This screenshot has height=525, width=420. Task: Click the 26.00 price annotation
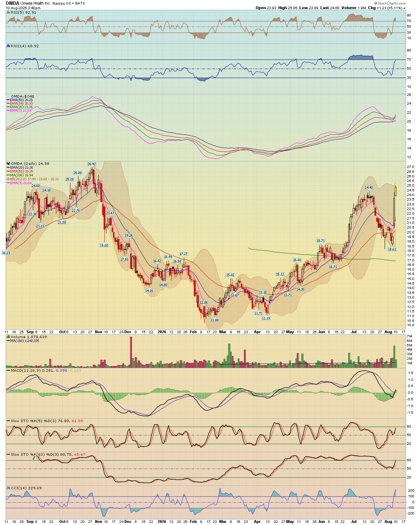(x=77, y=173)
